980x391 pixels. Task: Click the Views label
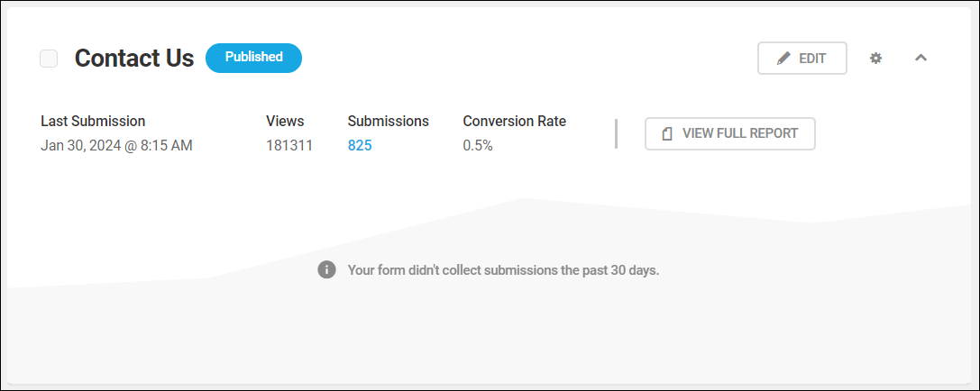(x=285, y=121)
